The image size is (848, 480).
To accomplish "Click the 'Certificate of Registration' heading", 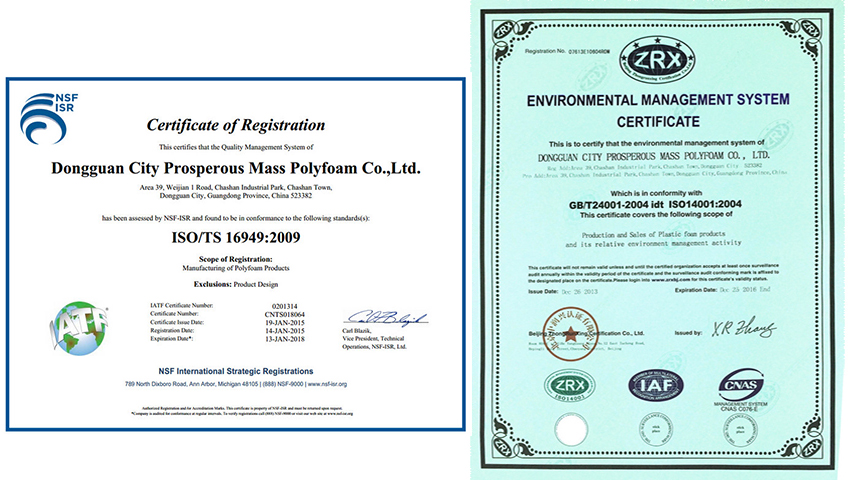I will (x=236, y=125).
